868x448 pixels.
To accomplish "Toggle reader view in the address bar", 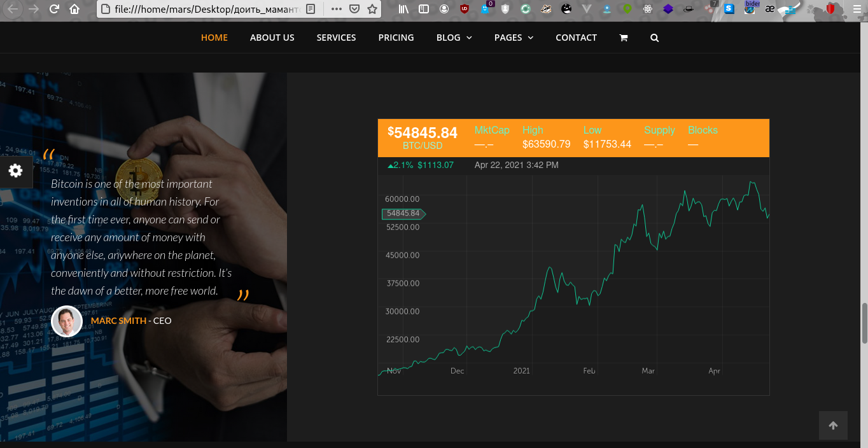I will click(310, 9).
